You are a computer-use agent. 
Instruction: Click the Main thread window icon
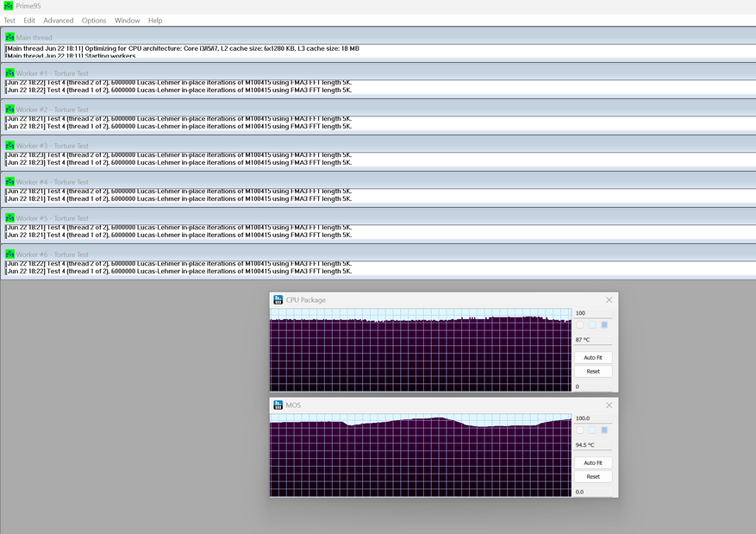click(x=9, y=37)
